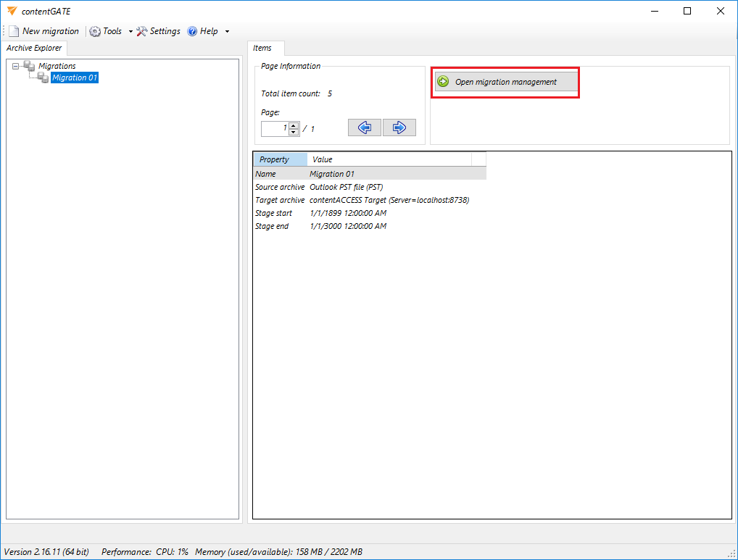
Task: Increase page number with up spinner
Action: 294,125
